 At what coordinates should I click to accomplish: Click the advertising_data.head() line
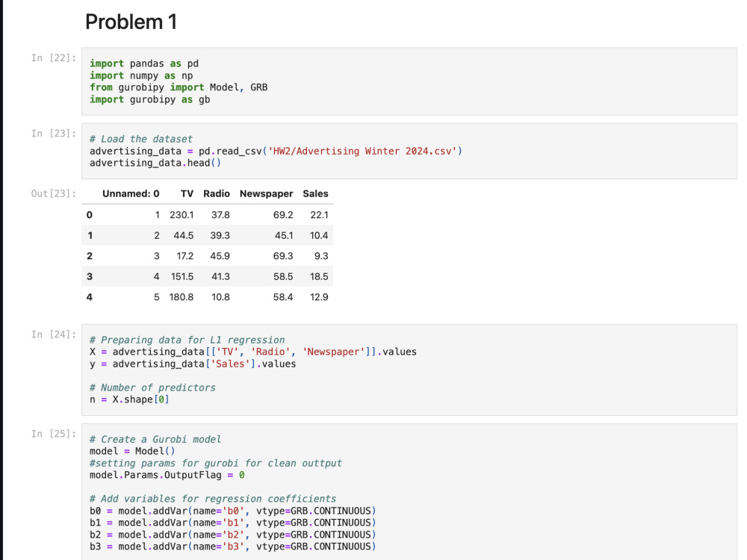pyautogui.click(x=155, y=162)
